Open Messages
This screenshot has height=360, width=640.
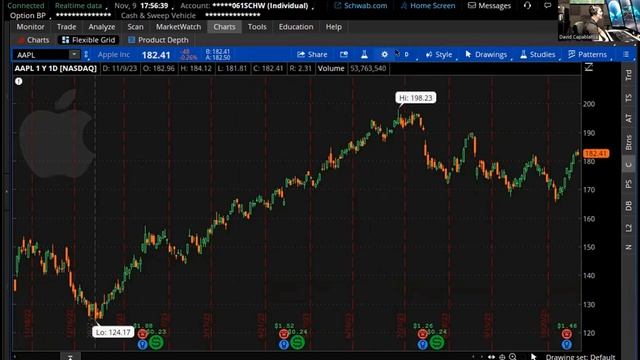point(489,6)
